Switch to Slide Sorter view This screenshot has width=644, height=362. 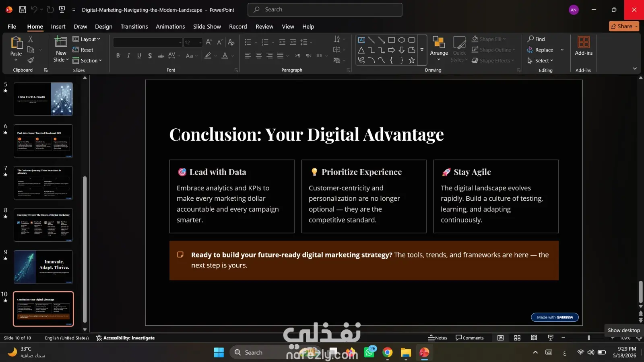click(517, 338)
